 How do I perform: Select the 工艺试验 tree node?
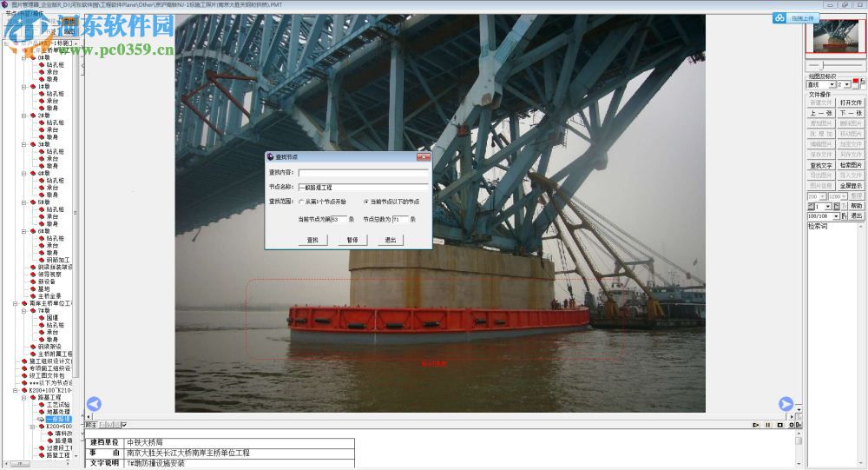[59, 405]
